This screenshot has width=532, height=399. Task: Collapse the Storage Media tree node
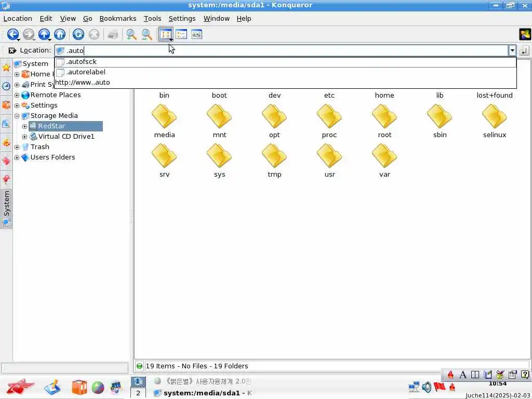17,116
